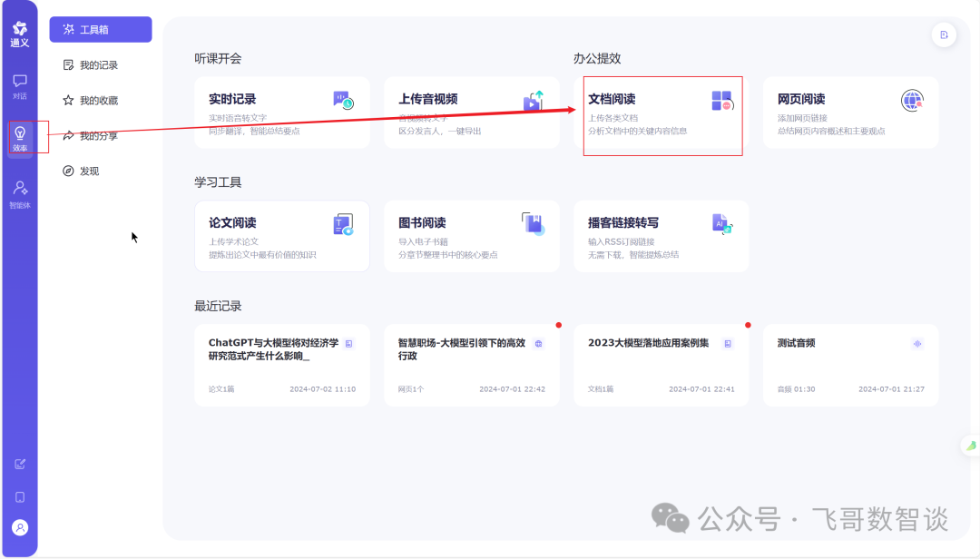The width and height of the screenshot is (980, 559).
Task: Click the 文档阅读 grid icon
Action: point(722,100)
